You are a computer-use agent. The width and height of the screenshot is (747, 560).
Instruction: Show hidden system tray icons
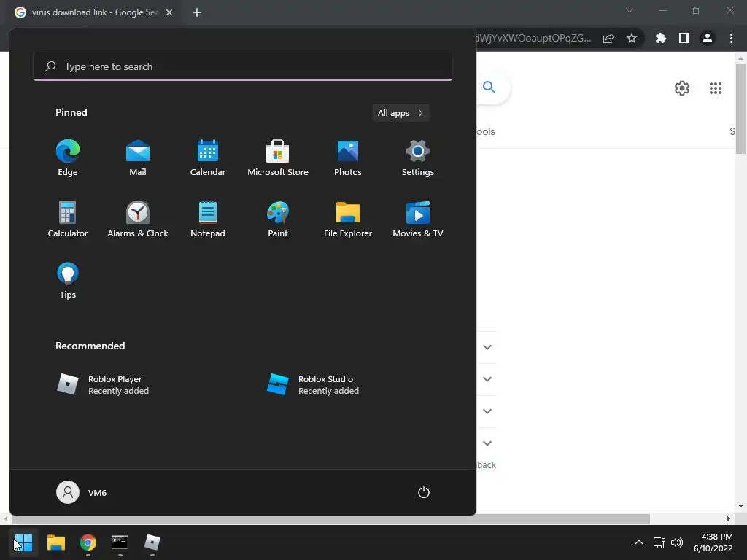coord(639,542)
